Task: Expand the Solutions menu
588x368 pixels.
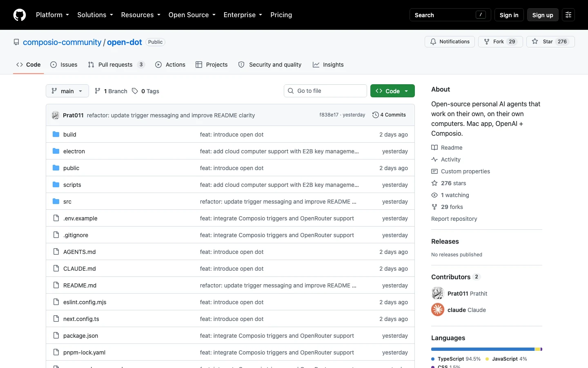Action: [x=95, y=15]
